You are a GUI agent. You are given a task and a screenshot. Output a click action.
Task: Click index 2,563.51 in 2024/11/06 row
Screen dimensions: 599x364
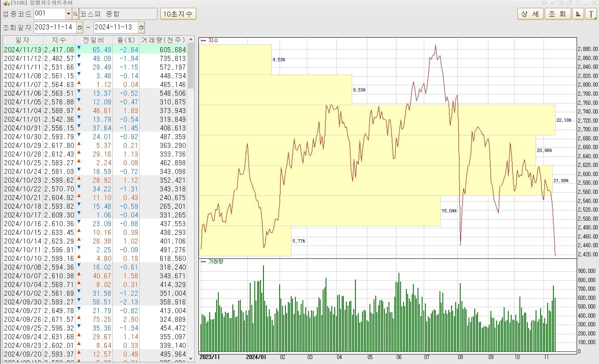[x=59, y=93]
